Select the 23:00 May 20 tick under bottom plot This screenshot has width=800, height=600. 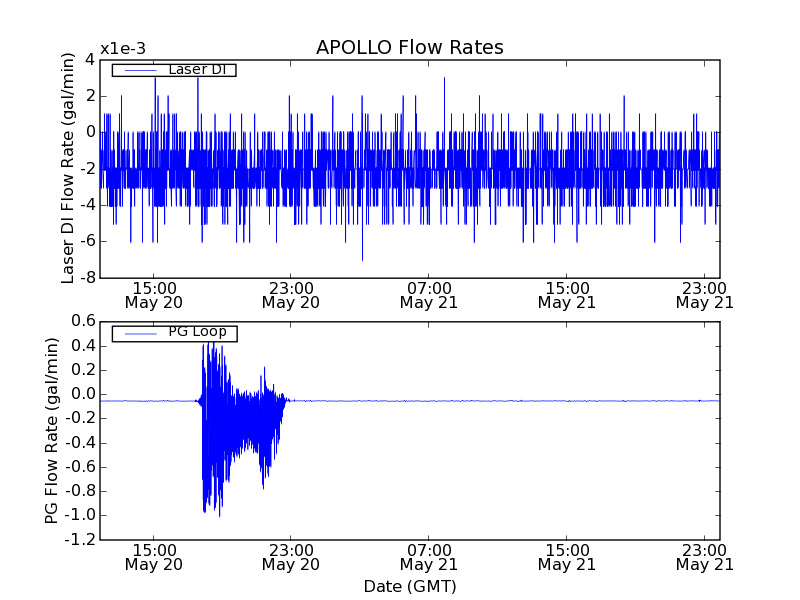pos(291,556)
